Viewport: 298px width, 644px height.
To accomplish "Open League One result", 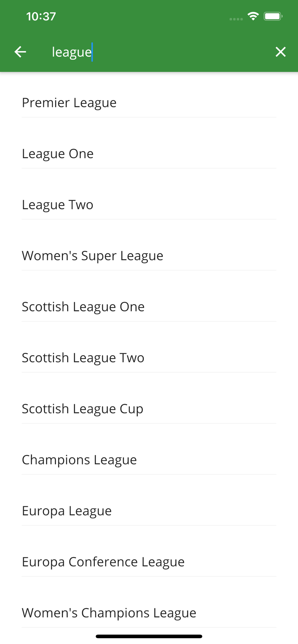I will point(149,154).
